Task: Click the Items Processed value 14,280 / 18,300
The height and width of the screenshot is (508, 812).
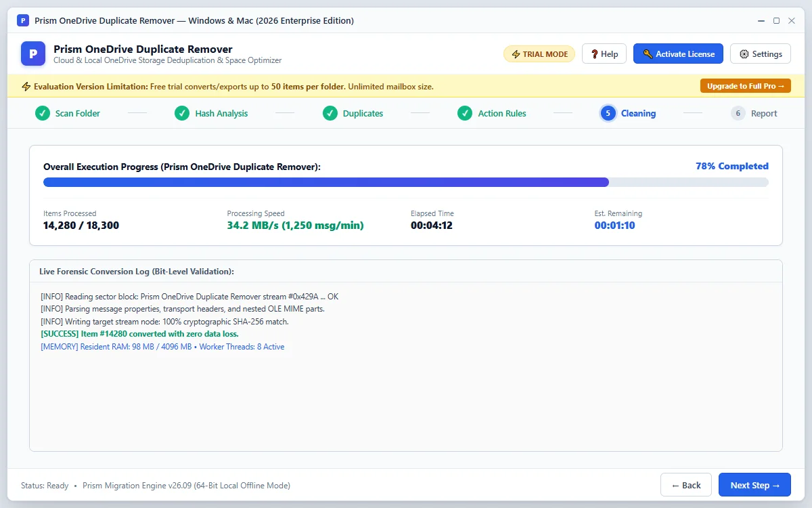Action: 81,226
